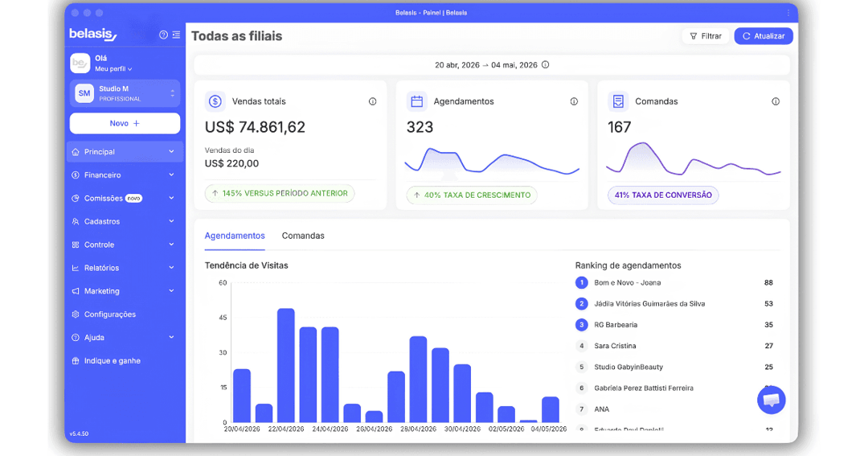Select ranking row Jádila Vitórias Guimarães da Silva
The width and height of the screenshot is (868, 456).
[x=674, y=304]
